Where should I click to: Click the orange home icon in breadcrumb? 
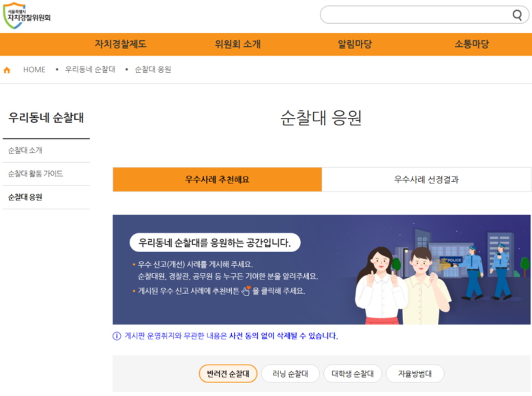click(7, 70)
